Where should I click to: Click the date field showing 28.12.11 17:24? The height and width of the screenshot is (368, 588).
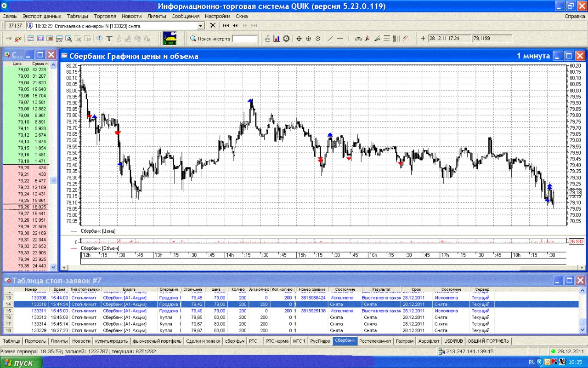tap(450, 39)
